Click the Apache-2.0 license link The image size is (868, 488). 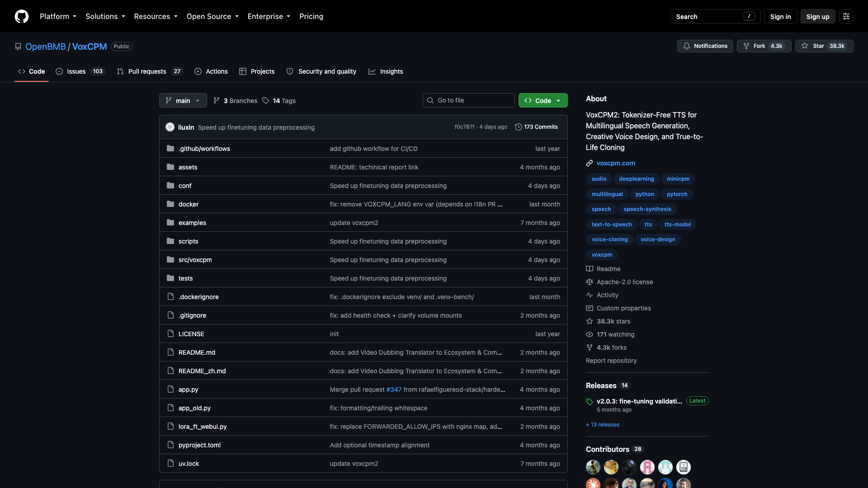625,282
